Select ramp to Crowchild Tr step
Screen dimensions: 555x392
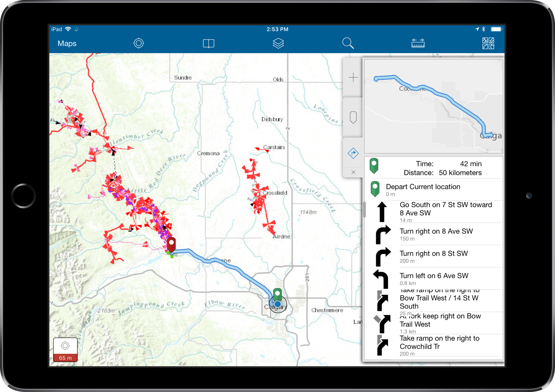[434, 345]
